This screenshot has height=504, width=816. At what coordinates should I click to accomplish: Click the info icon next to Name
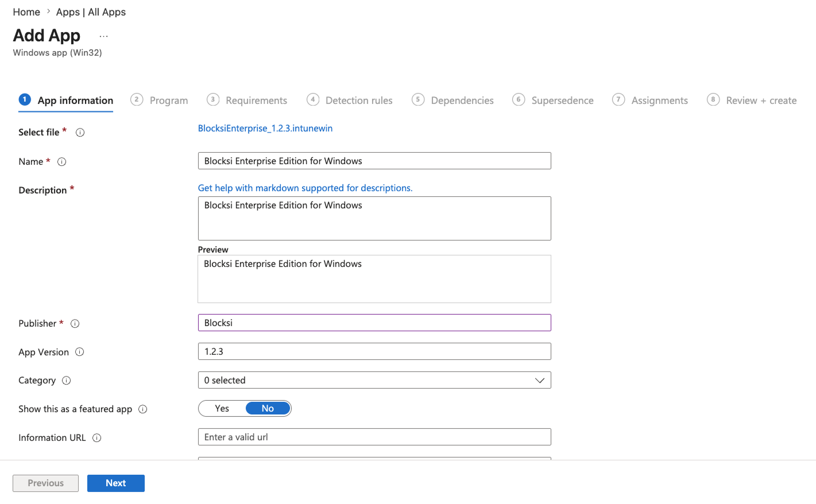pyautogui.click(x=62, y=162)
